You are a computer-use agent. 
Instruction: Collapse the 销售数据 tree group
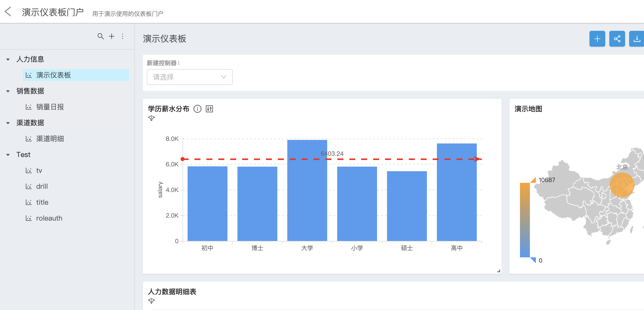[x=8, y=91]
